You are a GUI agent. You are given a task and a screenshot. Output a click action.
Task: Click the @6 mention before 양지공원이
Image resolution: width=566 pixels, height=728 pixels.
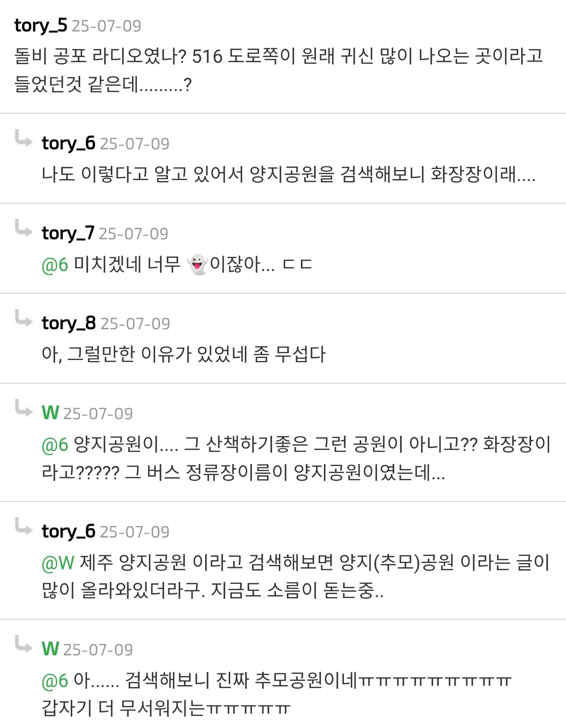[x=55, y=445]
